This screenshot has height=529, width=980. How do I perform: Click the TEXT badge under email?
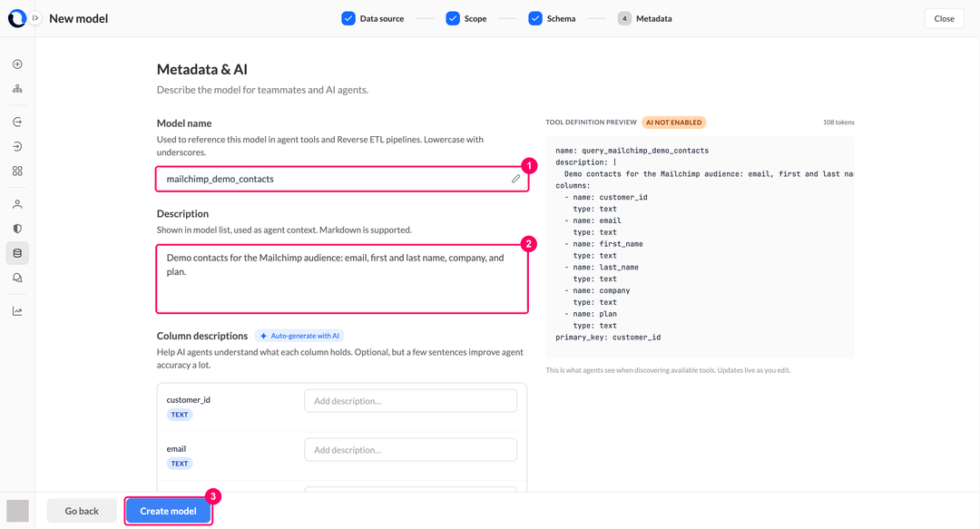point(180,464)
